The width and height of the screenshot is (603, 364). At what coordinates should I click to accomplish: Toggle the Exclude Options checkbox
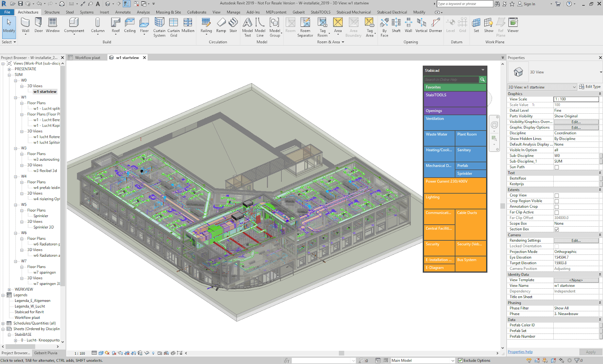tap(461, 360)
